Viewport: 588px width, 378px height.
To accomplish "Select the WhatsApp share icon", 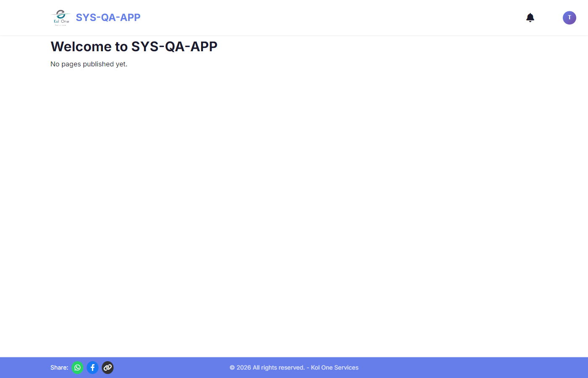I will (77, 367).
